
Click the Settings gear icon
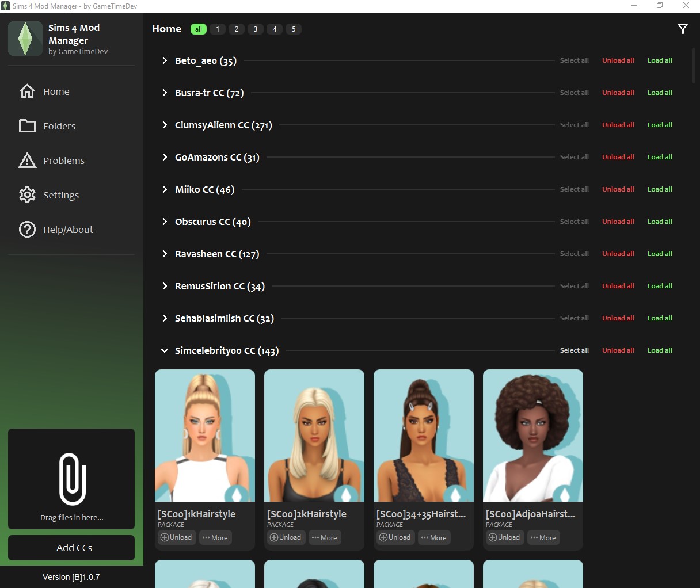pos(27,195)
